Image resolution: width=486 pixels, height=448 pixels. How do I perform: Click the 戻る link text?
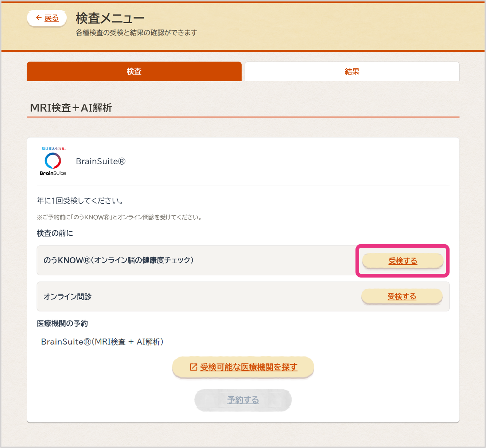click(51, 18)
